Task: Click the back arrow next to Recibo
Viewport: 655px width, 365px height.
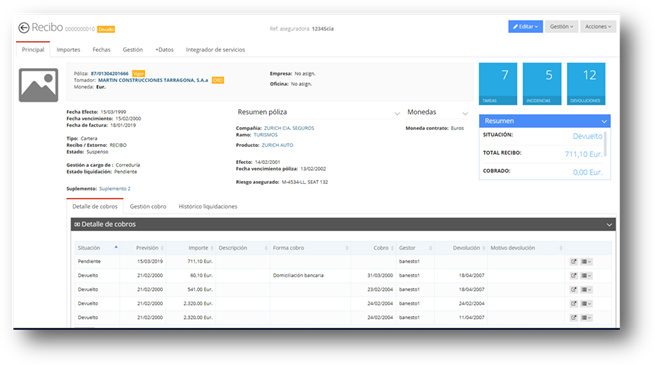Action: point(24,28)
